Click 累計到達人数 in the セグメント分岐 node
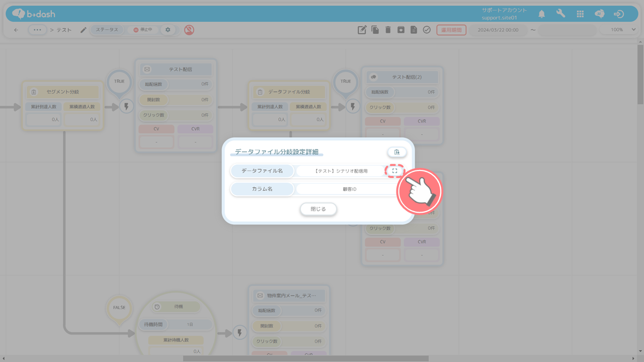 pos(43,107)
